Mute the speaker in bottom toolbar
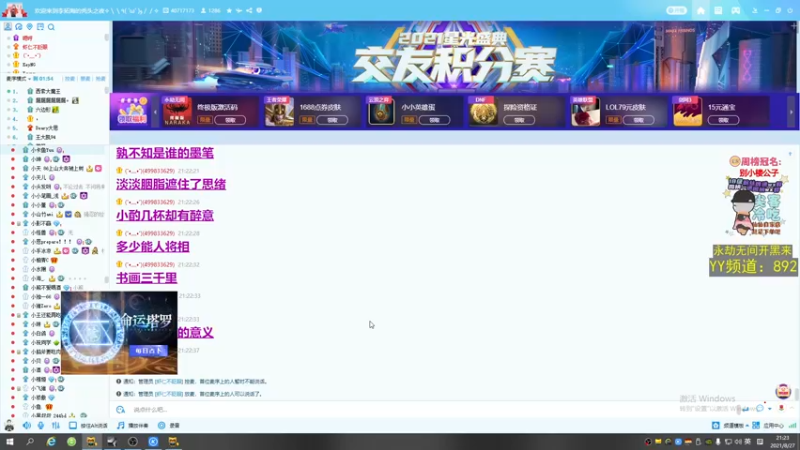 27,425
